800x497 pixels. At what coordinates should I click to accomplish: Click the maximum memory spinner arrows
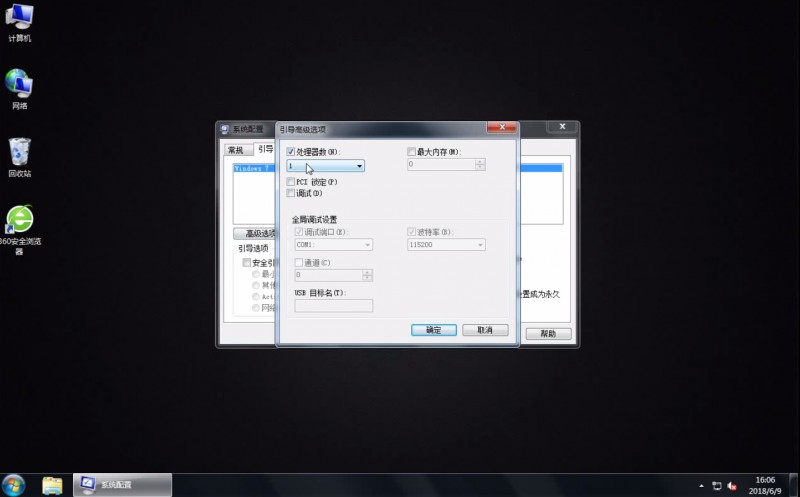[x=480, y=164]
